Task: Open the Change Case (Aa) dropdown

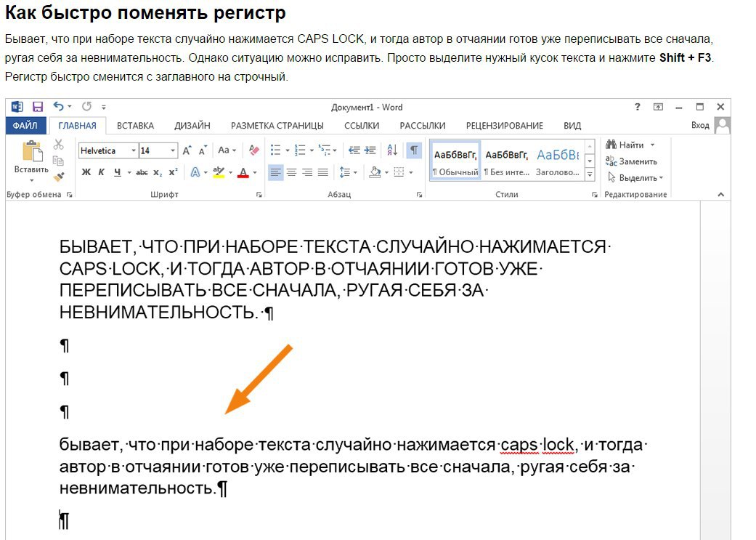Action: pyautogui.click(x=227, y=150)
